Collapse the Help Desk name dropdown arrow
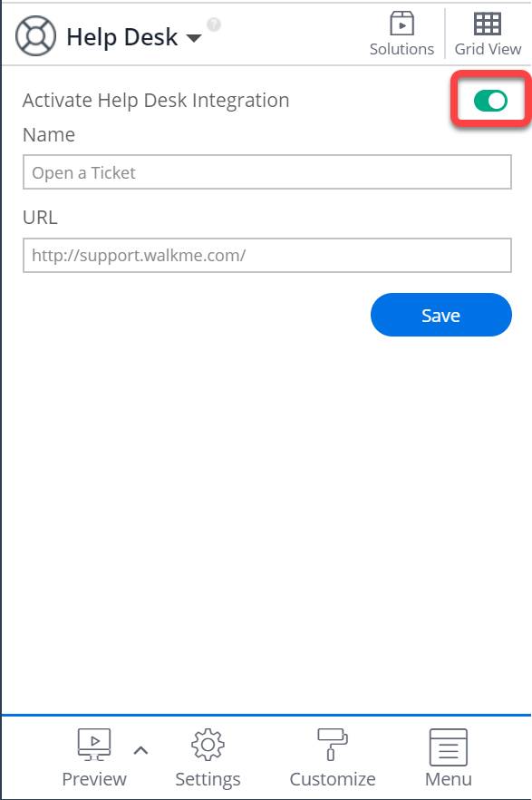Viewport: 532px width, 800px height. coord(193,40)
